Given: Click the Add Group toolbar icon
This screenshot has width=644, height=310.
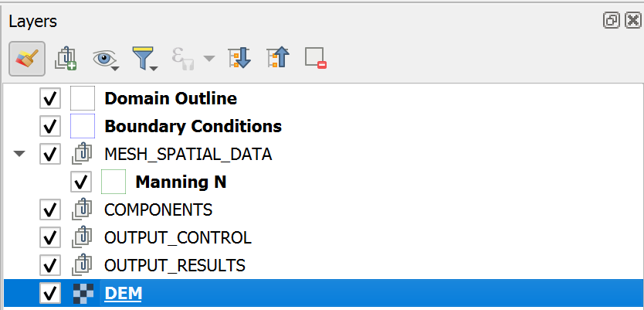Looking at the screenshot, I should [x=66, y=59].
